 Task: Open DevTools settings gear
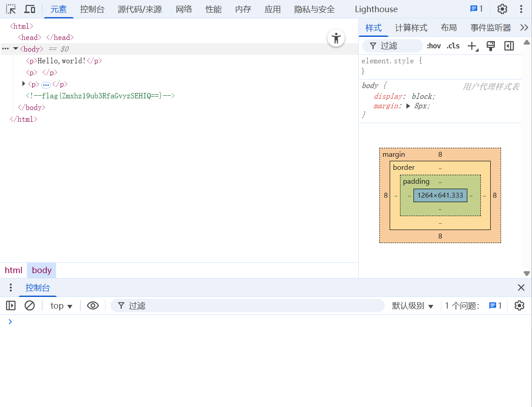502,9
